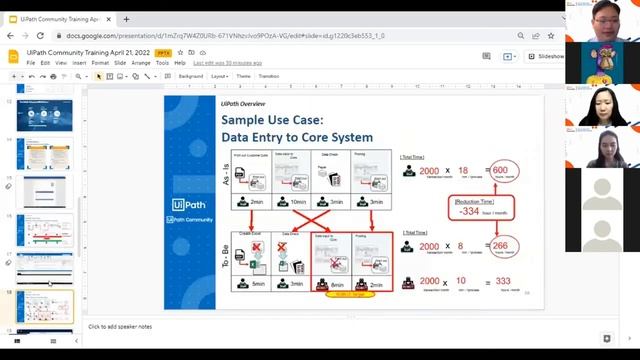Viewport: 640px width, 360px height.
Task: Click the browser back arrow
Action: click(10, 36)
